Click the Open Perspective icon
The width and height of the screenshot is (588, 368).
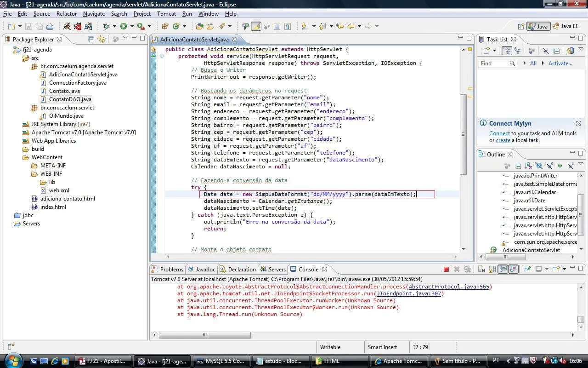521,26
